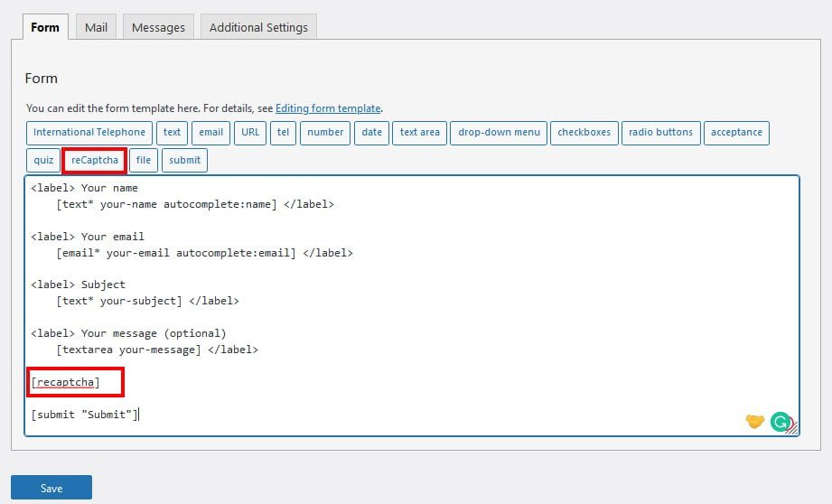The width and height of the screenshot is (832, 504).
Task: Insert a text area tag
Action: point(420,133)
